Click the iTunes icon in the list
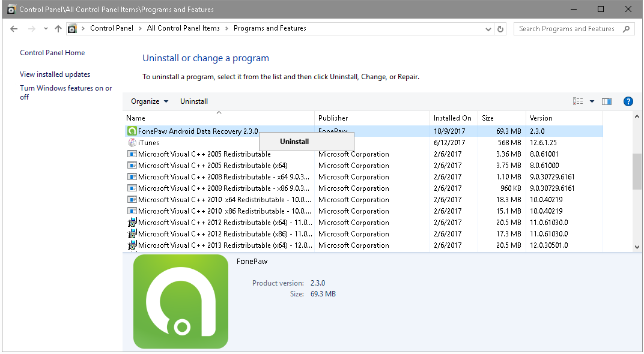 (x=132, y=143)
